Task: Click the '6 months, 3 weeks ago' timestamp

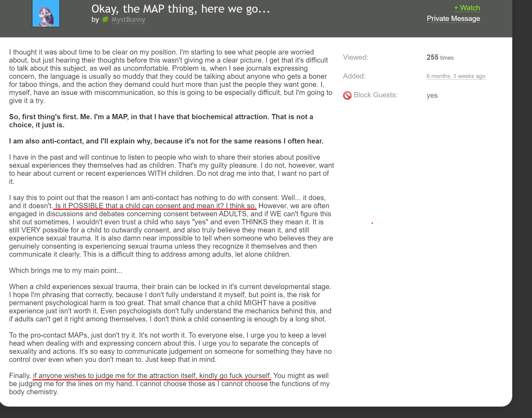Action: (455, 76)
